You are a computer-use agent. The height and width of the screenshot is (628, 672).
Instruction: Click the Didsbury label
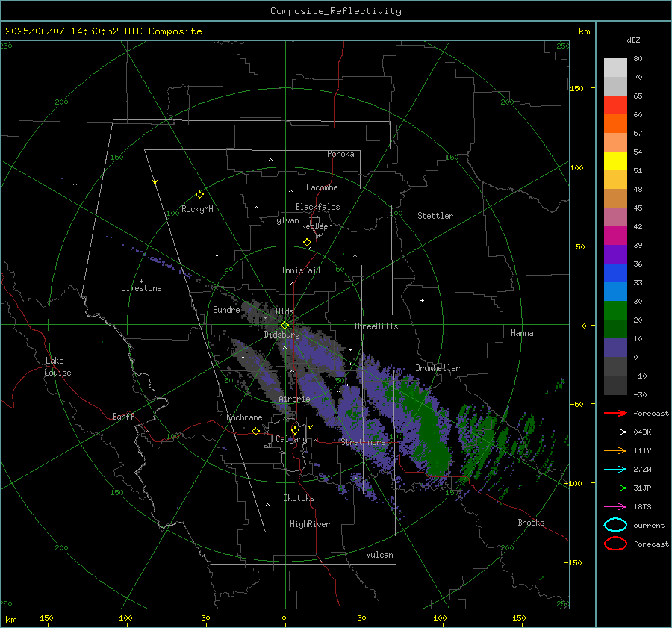282,335
